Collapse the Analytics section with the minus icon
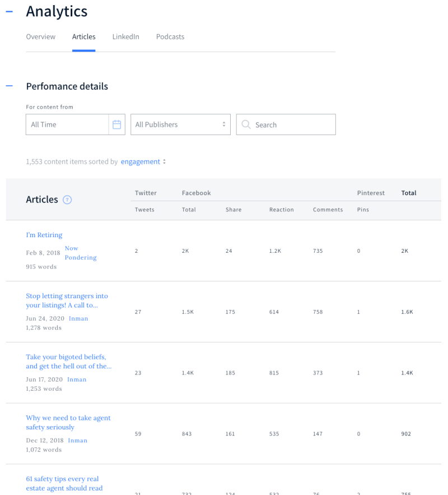 coord(10,12)
